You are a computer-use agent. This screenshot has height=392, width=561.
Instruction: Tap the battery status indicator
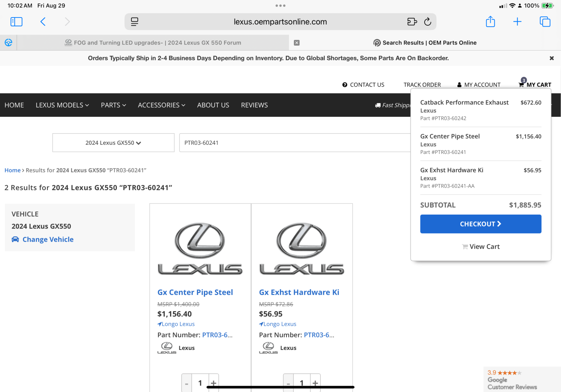[547, 6]
